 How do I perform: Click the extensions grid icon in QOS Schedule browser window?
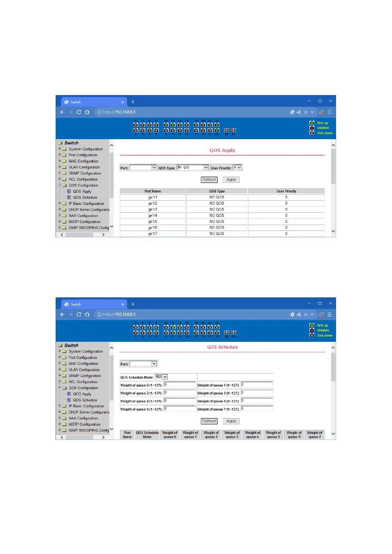coord(322,315)
